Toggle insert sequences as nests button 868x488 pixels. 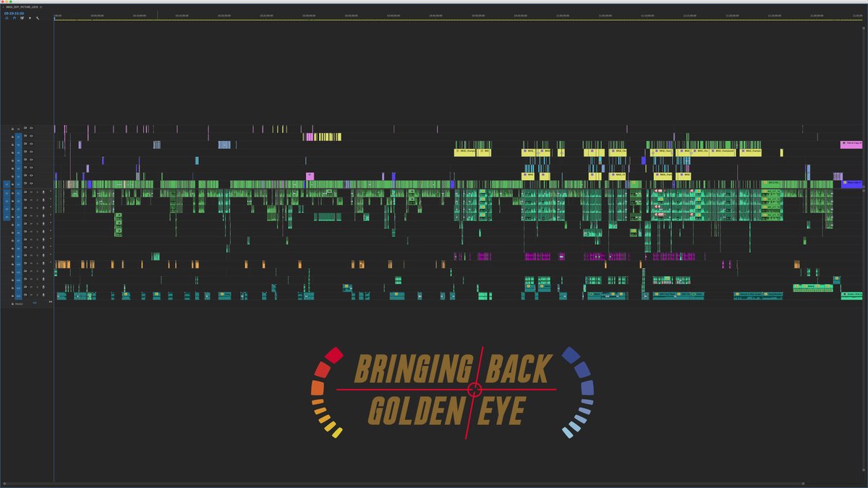pyautogui.click(x=7, y=18)
